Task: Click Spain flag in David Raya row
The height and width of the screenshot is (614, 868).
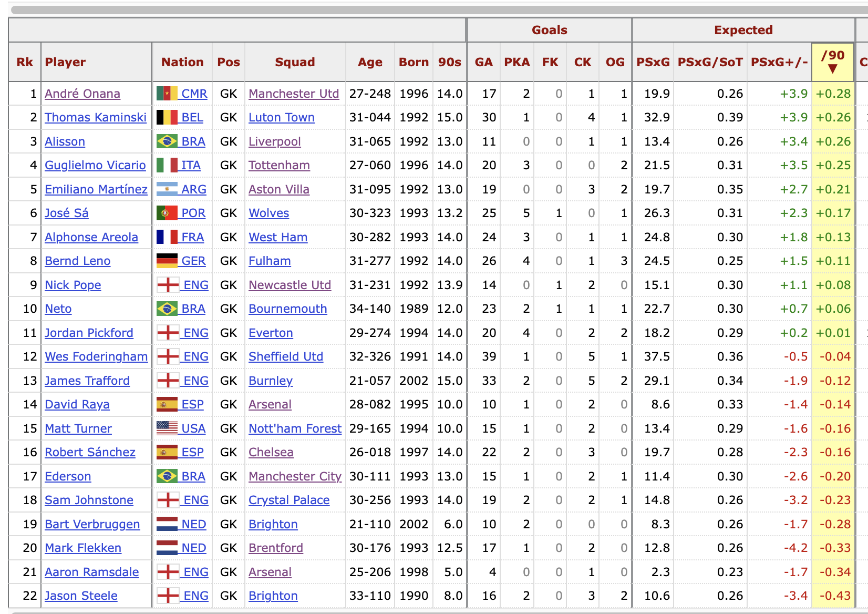Action: tap(167, 404)
